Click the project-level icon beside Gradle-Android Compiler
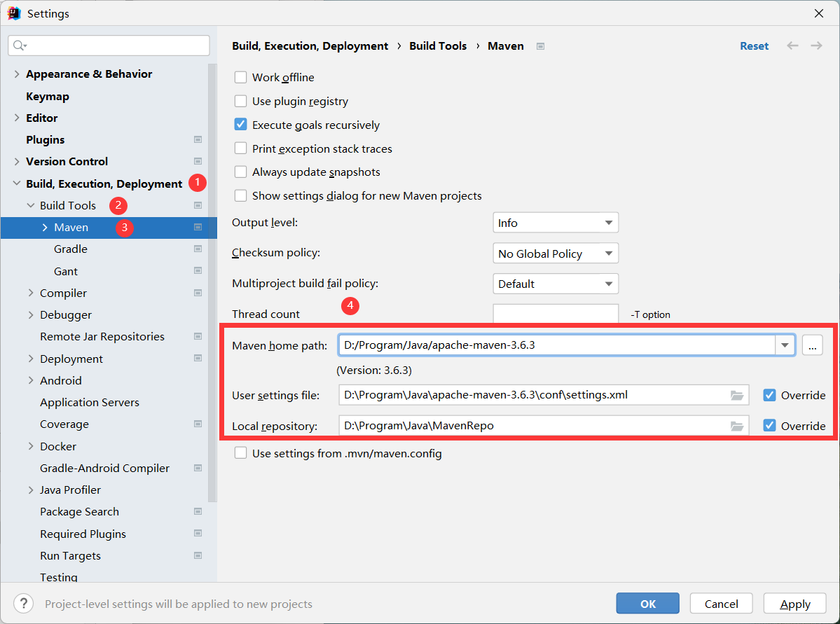The height and width of the screenshot is (624, 840). pyautogui.click(x=198, y=468)
